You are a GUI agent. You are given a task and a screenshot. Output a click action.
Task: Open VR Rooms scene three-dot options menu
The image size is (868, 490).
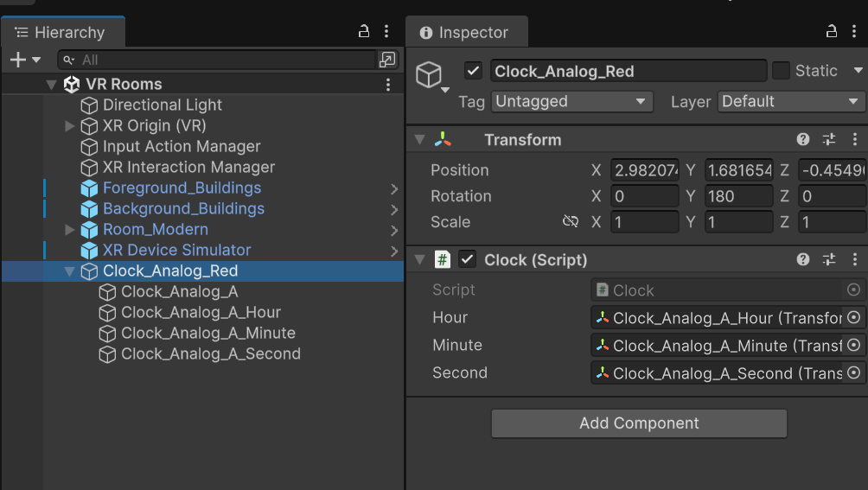(x=388, y=85)
